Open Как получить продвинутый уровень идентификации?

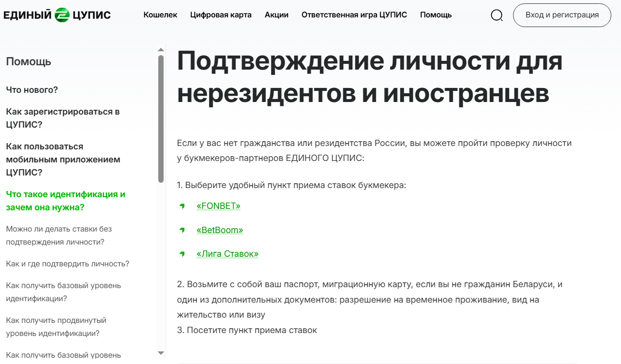(x=56, y=327)
